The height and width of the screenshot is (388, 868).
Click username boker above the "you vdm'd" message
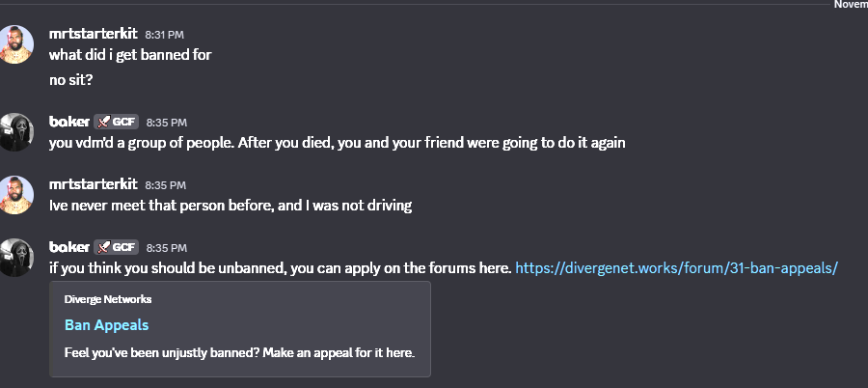point(68,122)
